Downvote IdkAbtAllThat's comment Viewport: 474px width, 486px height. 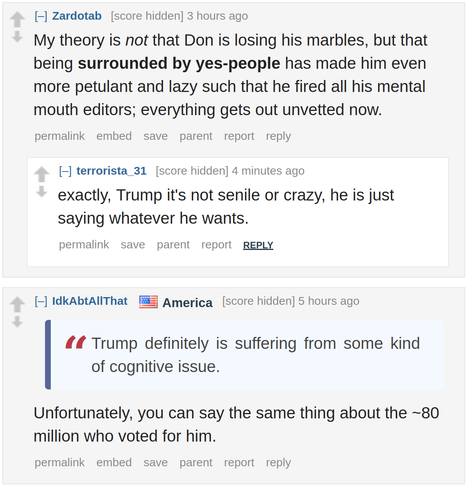coord(17,322)
